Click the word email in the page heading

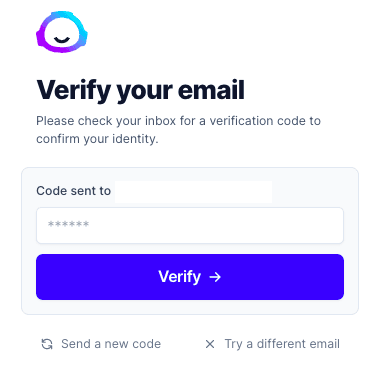coord(211,89)
